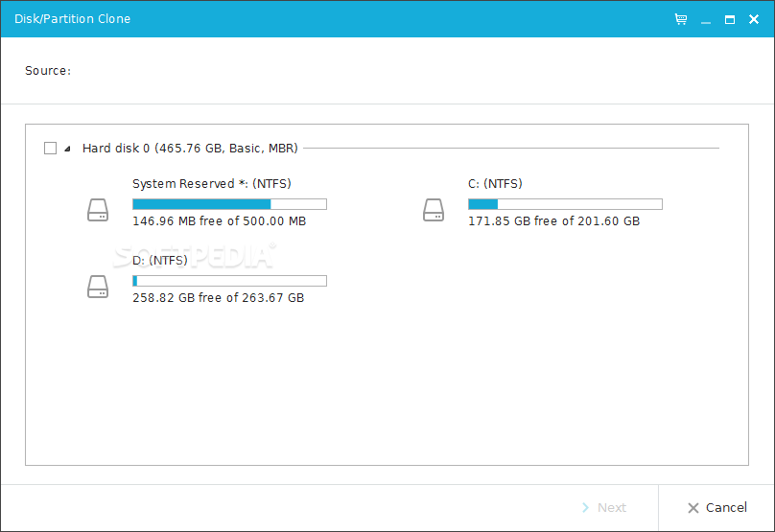Click the 'Disk/Partition Clone' window title
This screenshot has height=532, width=775.
[x=73, y=19]
